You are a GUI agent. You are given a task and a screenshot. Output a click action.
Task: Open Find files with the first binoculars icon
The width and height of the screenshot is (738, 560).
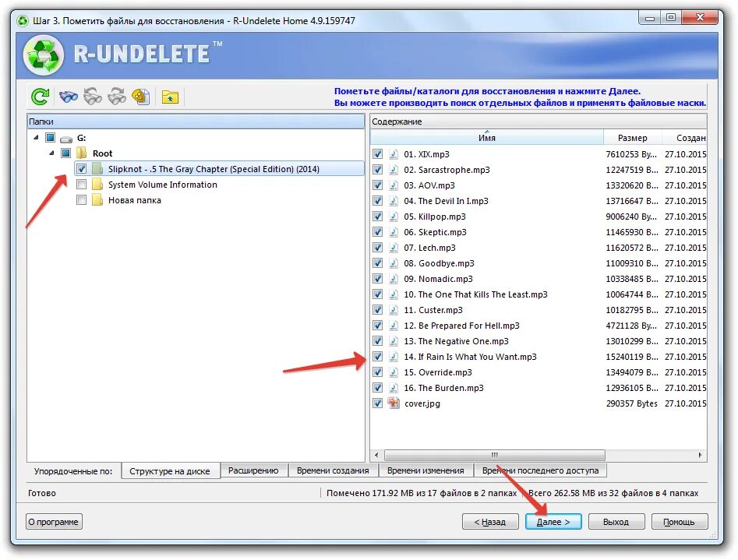(69, 97)
